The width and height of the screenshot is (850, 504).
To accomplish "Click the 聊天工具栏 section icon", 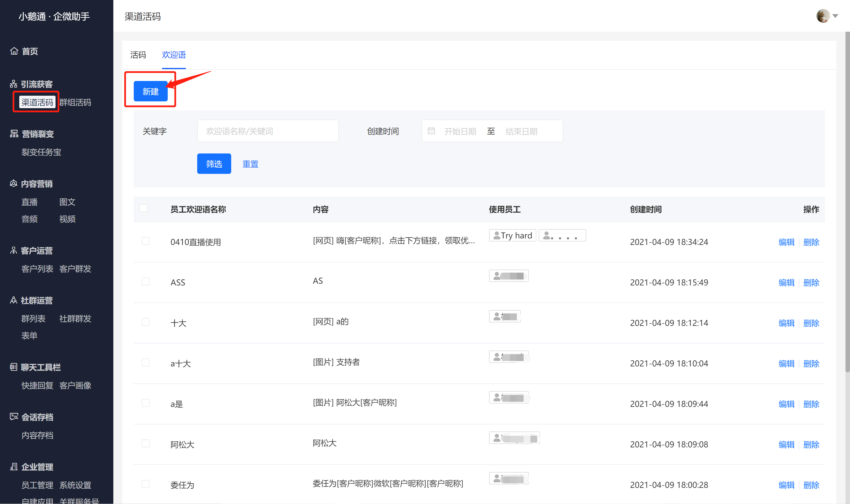I will (x=14, y=367).
